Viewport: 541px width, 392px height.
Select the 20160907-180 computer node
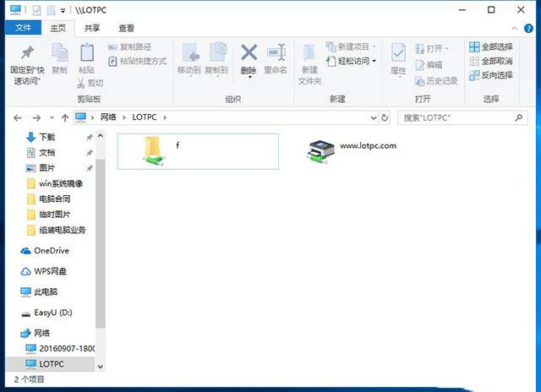click(60, 349)
